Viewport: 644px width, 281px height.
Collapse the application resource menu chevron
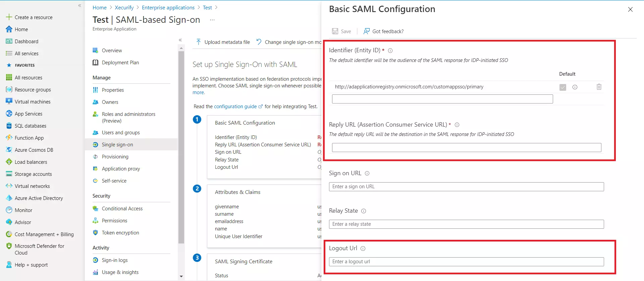point(180,40)
